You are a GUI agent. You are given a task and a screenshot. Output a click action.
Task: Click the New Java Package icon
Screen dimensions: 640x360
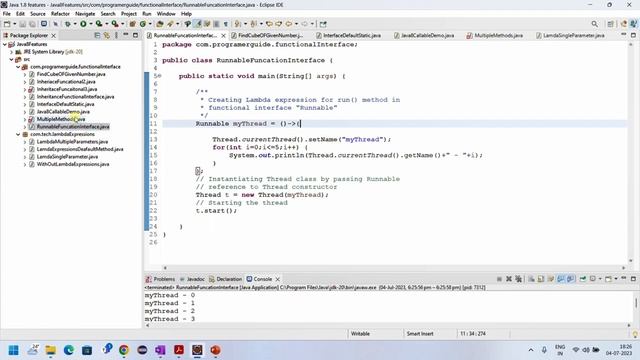(132, 24)
